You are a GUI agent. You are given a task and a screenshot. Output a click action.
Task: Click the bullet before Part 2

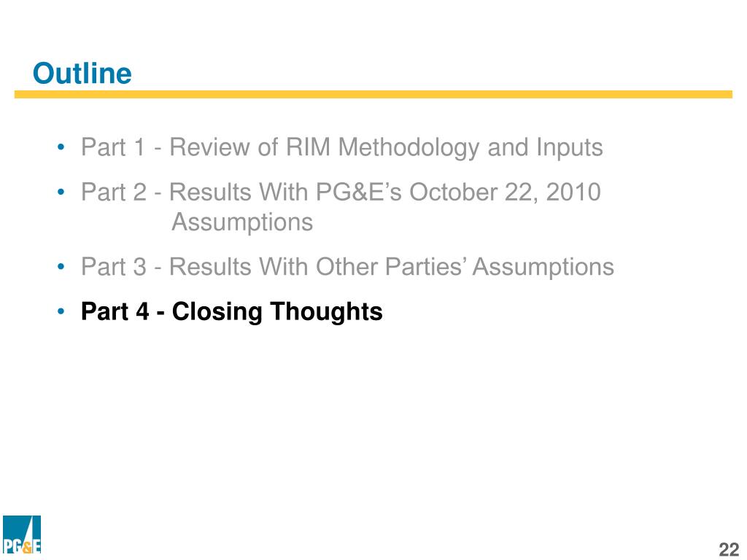(x=61, y=192)
